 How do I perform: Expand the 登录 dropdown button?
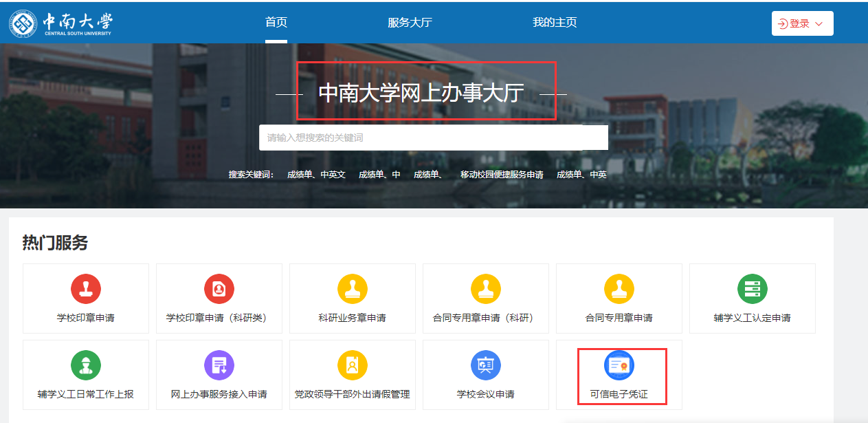802,23
